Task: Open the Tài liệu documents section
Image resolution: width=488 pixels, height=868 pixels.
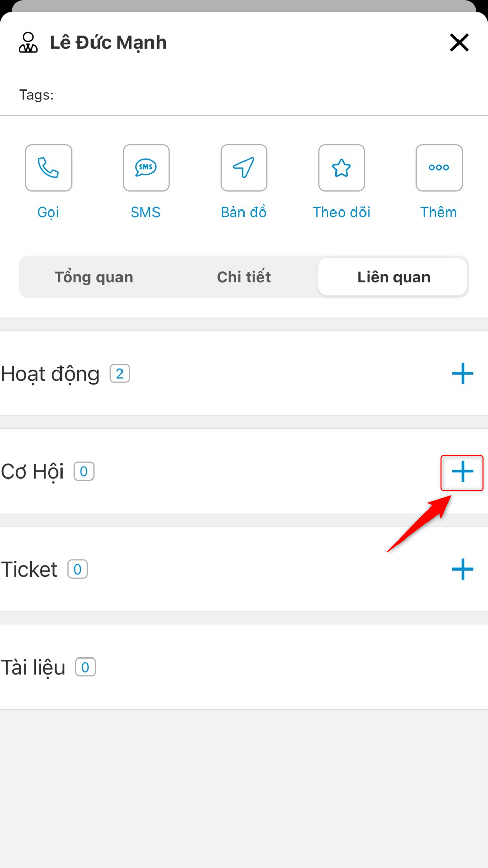Action: pyautogui.click(x=34, y=668)
